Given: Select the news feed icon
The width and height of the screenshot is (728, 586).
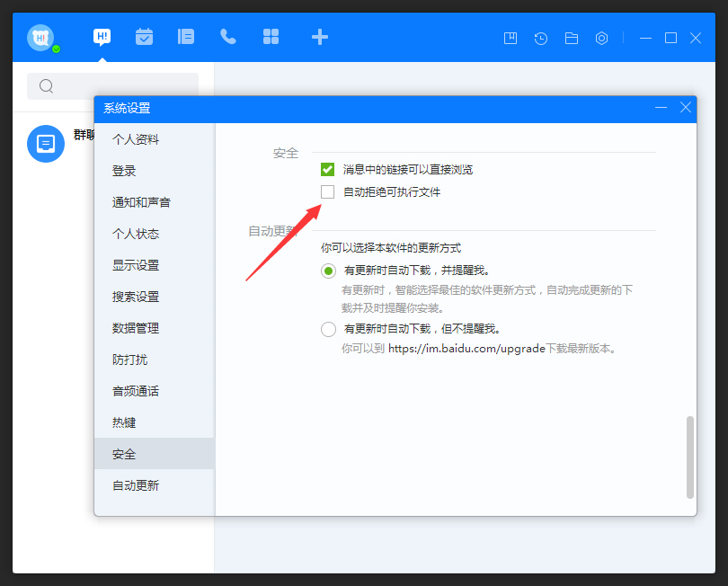Looking at the screenshot, I should coord(186,37).
